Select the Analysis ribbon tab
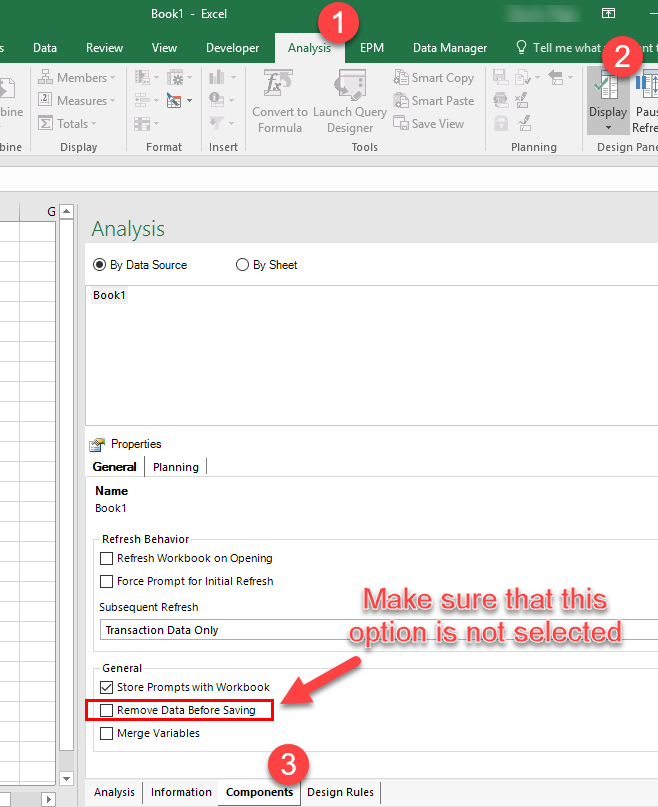The width and height of the screenshot is (658, 807). [x=309, y=48]
